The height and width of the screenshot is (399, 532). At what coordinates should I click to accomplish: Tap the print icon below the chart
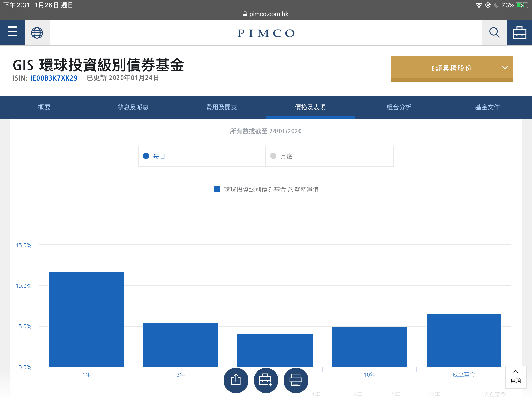(x=296, y=380)
